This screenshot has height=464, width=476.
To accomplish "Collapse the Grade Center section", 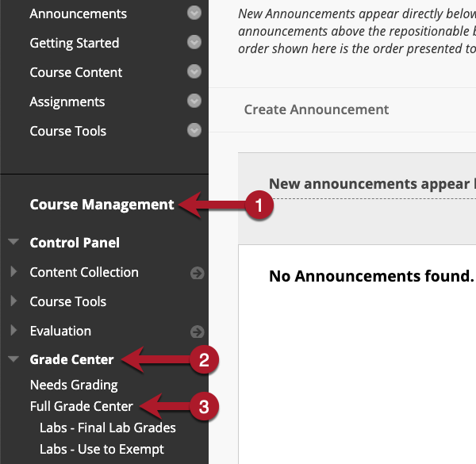I will pyautogui.click(x=13, y=359).
